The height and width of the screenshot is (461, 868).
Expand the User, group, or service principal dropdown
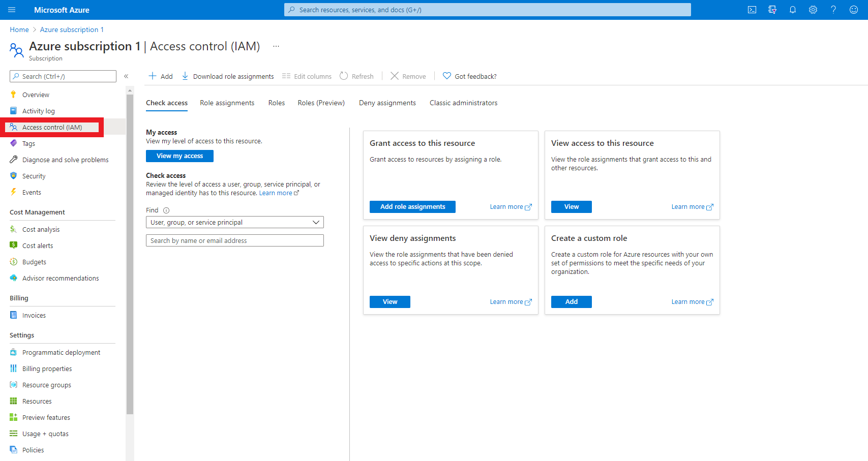pyautogui.click(x=235, y=223)
